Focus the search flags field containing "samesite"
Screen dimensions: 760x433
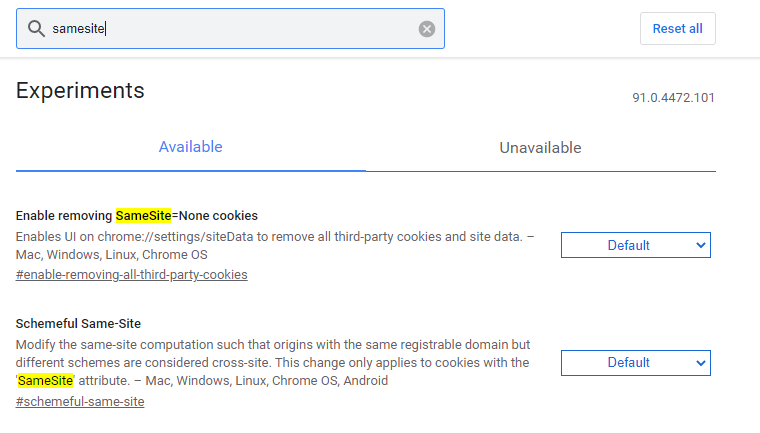230,29
